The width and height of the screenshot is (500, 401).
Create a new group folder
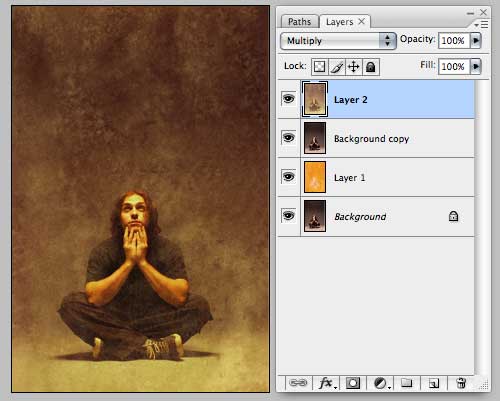point(406,383)
